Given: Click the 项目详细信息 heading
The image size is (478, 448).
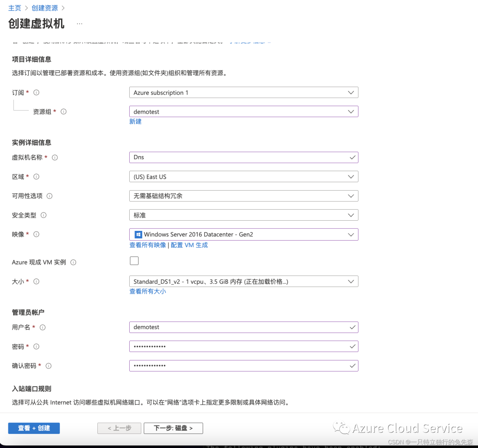Looking at the screenshot, I should click(x=31, y=59).
